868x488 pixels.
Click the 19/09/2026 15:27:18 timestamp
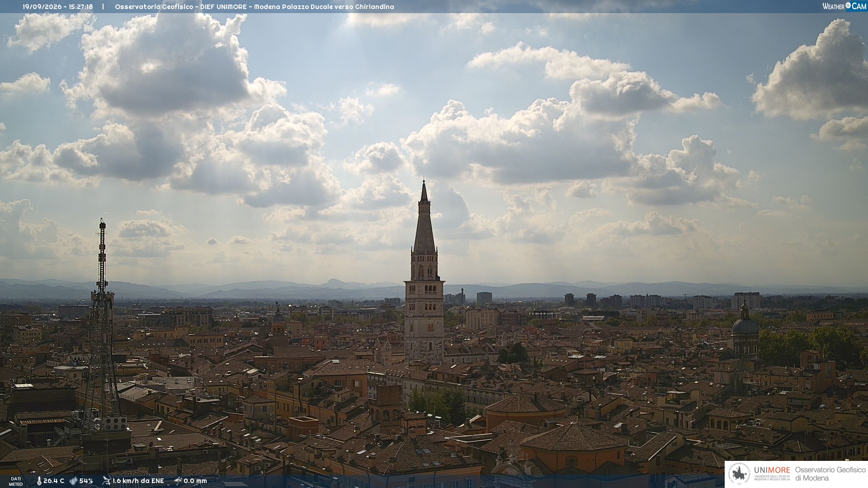(58, 7)
